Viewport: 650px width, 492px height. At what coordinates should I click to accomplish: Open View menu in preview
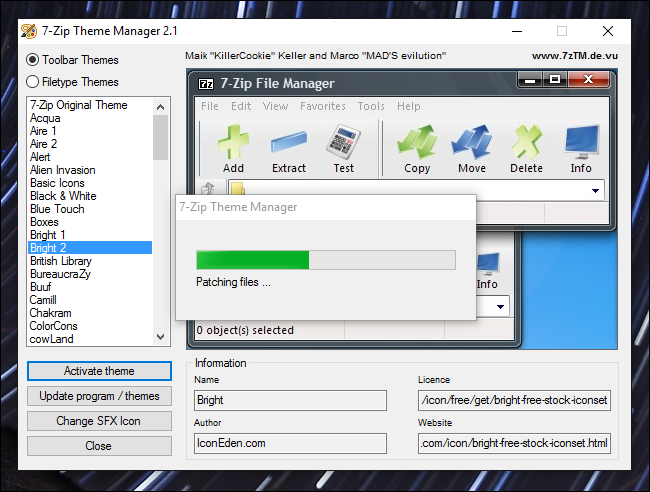(275, 107)
